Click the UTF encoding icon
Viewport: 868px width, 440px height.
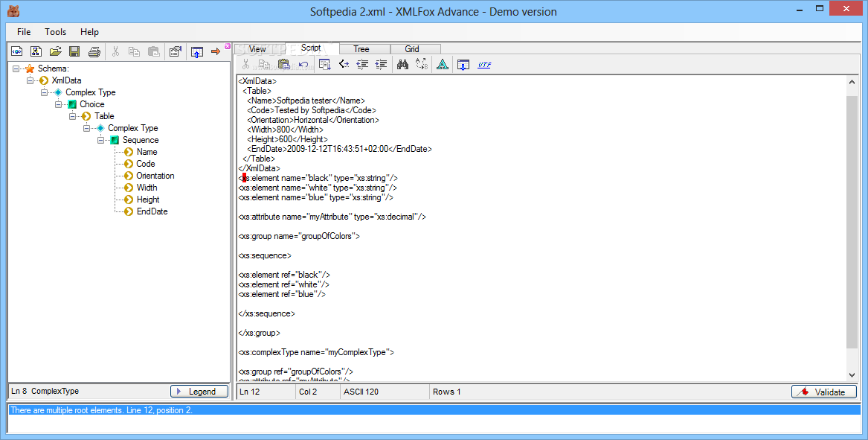[484, 65]
